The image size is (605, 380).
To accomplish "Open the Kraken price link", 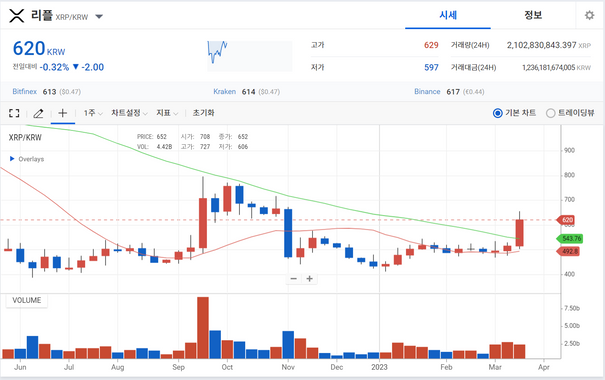I will click(225, 91).
